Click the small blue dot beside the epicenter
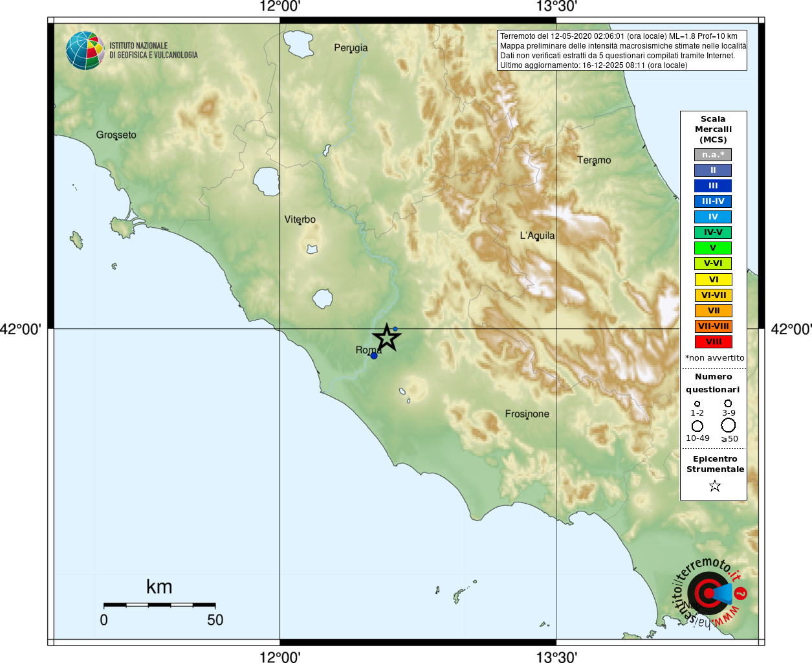Image resolution: width=812 pixels, height=663 pixels. pos(395,329)
